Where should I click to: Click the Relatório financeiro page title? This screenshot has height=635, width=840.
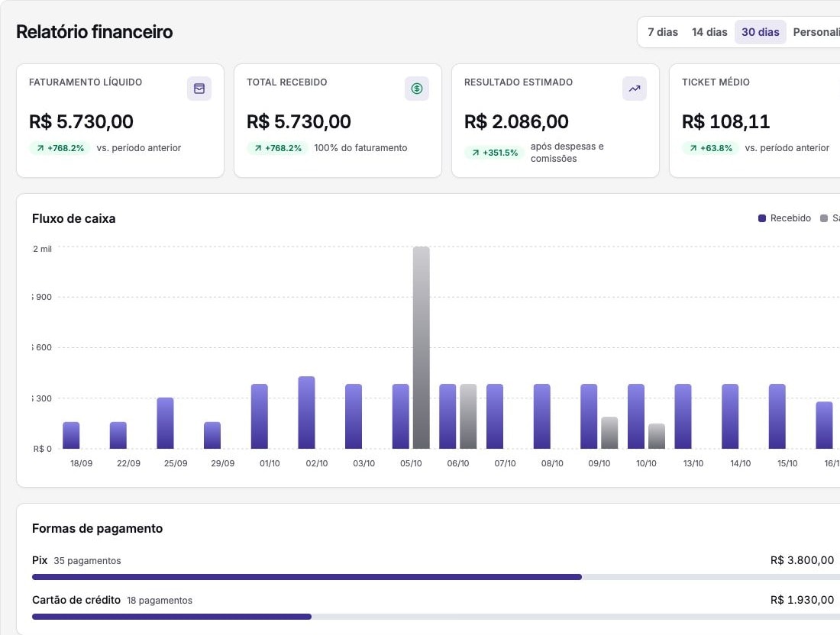pos(94,32)
